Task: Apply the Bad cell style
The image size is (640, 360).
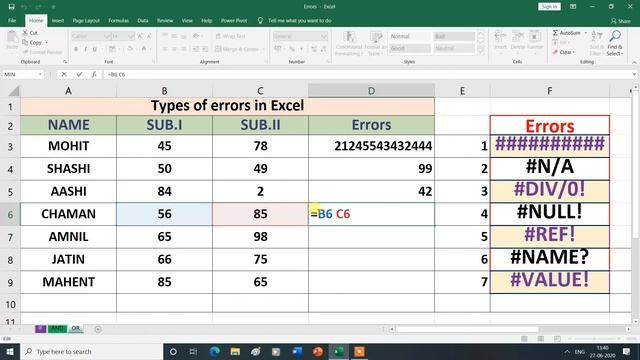Action: coord(454,36)
